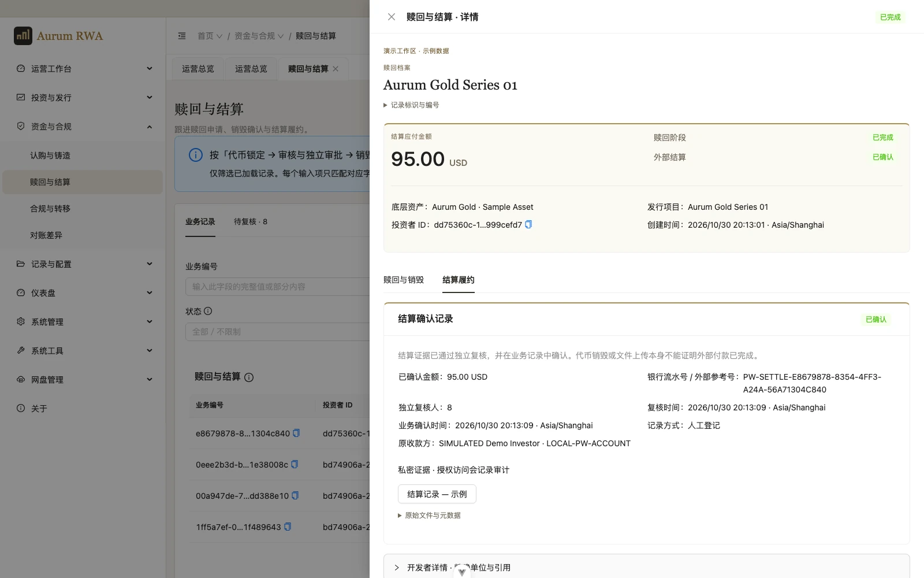Click the 业务编号 search input
This screenshot has width=924, height=578.
(277, 287)
